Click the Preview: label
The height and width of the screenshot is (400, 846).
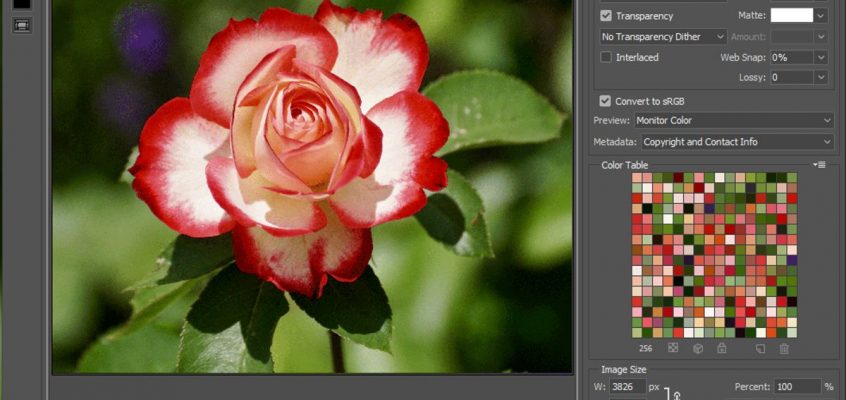click(x=611, y=120)
